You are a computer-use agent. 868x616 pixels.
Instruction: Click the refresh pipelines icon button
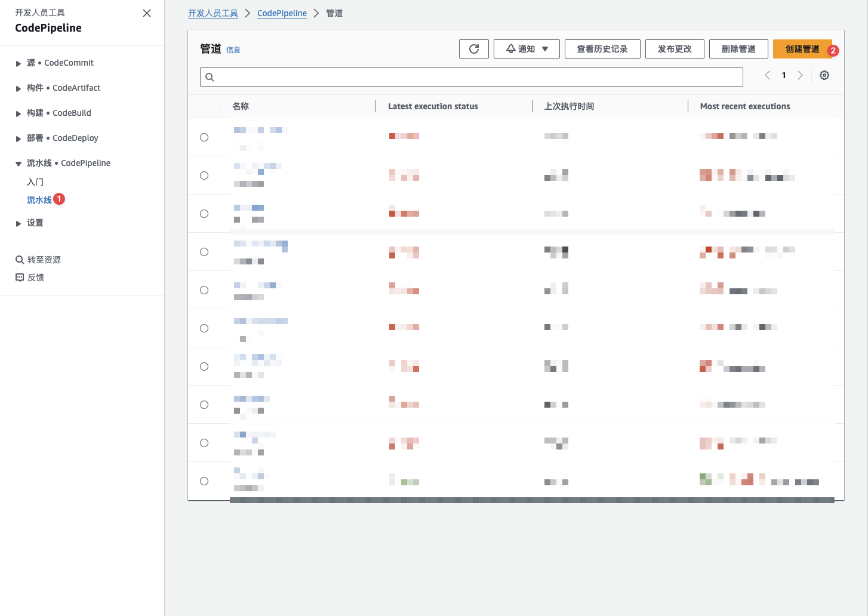(x=474, y=49)
